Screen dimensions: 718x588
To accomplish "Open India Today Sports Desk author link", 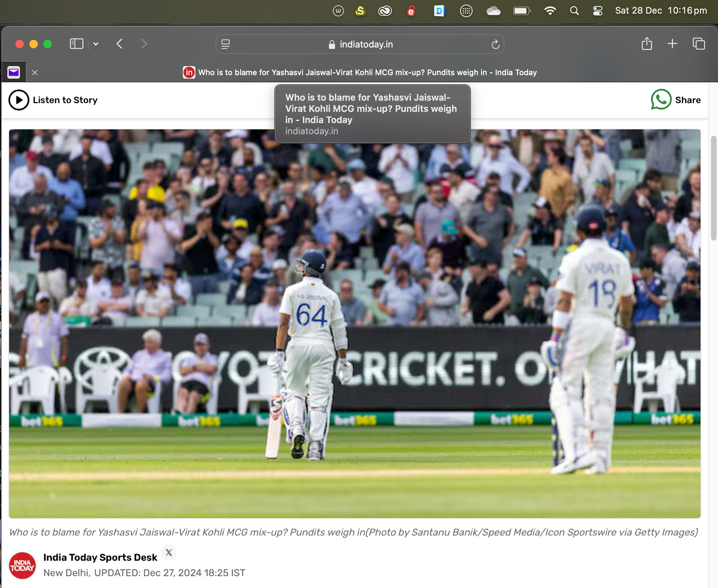I will click(x=100, y=557).
